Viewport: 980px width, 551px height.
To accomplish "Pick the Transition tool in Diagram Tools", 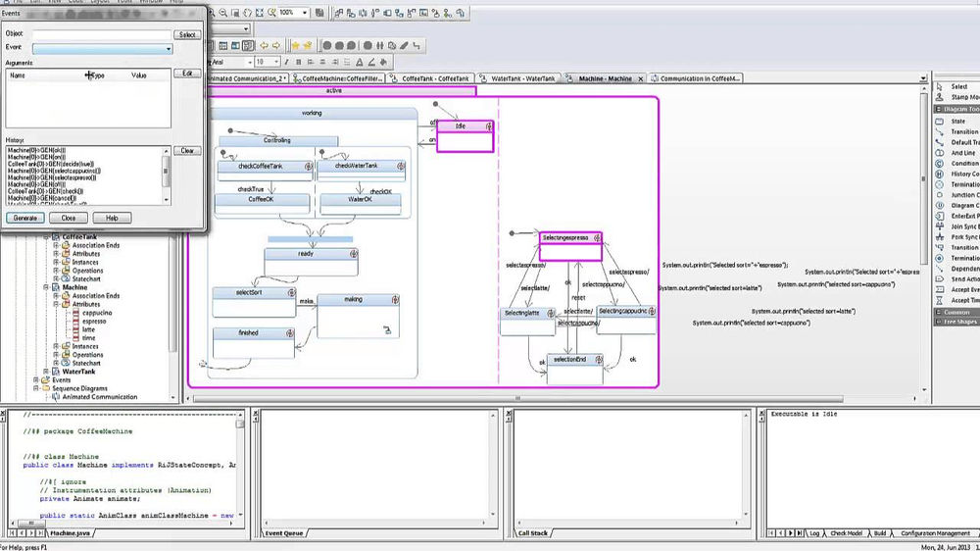I will click(956, 132).
